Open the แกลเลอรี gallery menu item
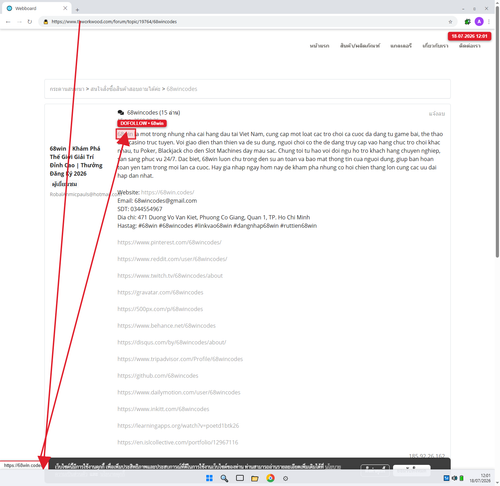This screenshot has height=486, width=500. point(401,46)
